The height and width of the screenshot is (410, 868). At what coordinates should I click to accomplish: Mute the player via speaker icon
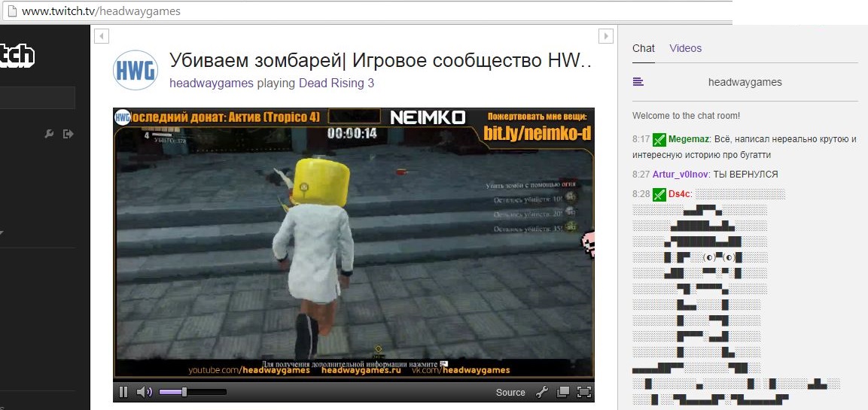click(144, 392)
